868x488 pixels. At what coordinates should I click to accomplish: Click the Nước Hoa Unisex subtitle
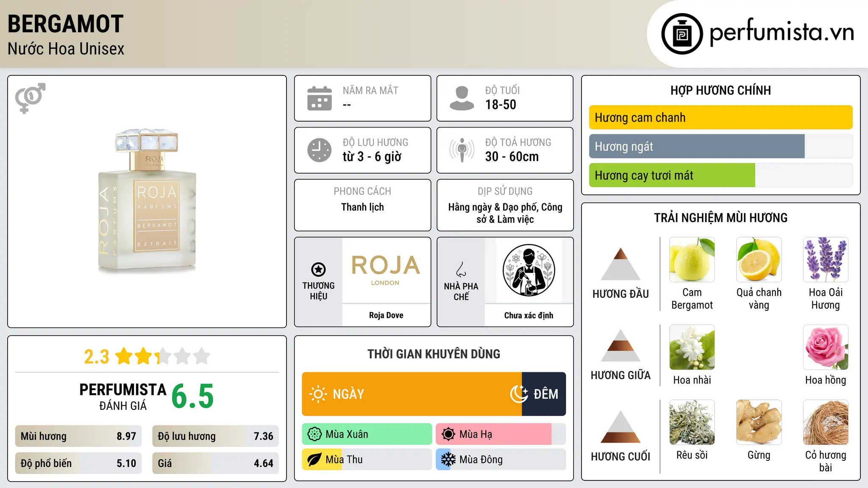pos(66,49)
